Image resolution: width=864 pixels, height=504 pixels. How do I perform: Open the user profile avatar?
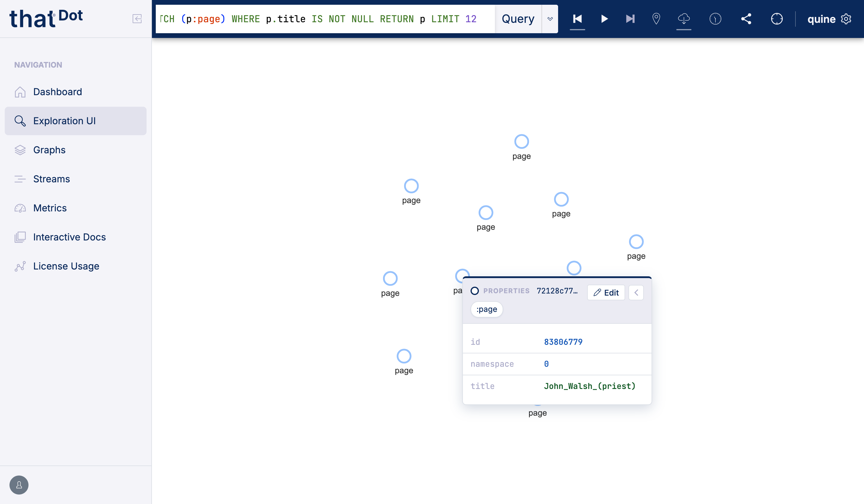[19, 485]
